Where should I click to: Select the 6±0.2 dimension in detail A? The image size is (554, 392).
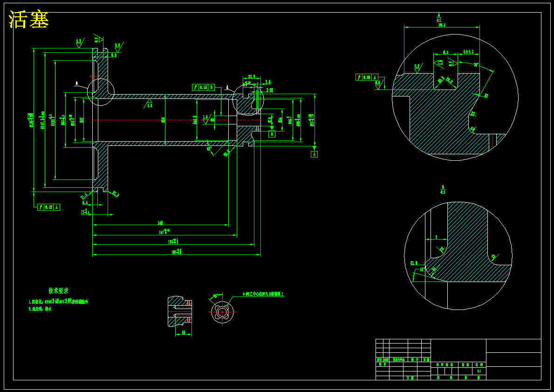coord(468,52)
